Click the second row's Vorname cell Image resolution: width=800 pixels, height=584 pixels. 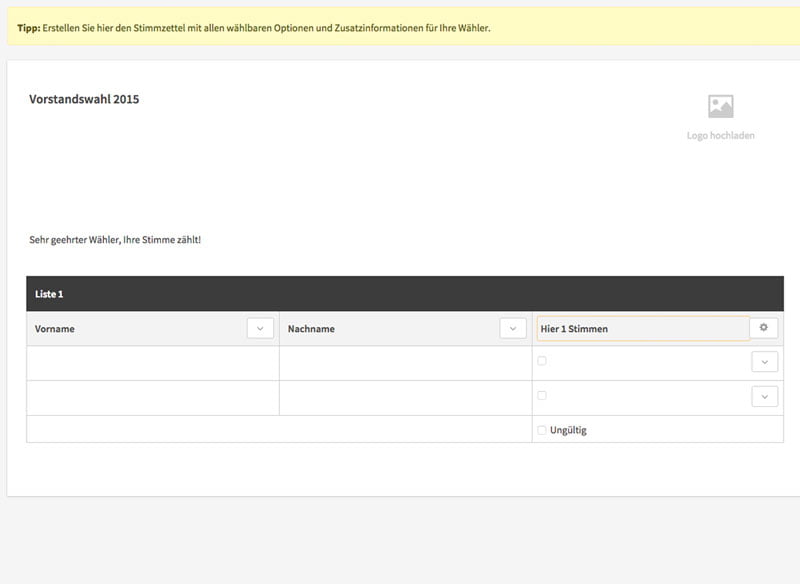point(152,398)
